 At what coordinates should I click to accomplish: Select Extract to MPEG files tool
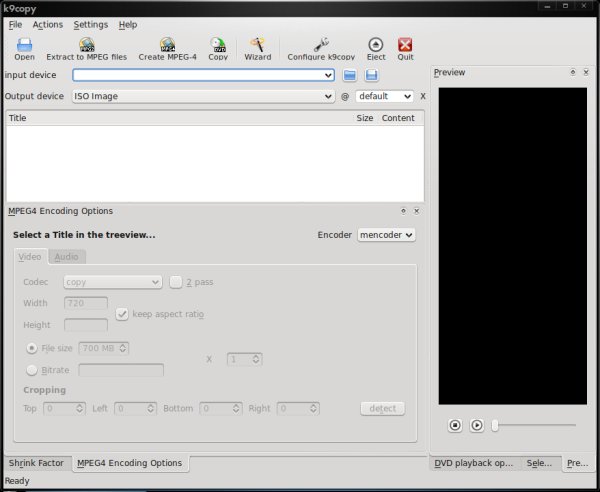click(x=86, y=49)
